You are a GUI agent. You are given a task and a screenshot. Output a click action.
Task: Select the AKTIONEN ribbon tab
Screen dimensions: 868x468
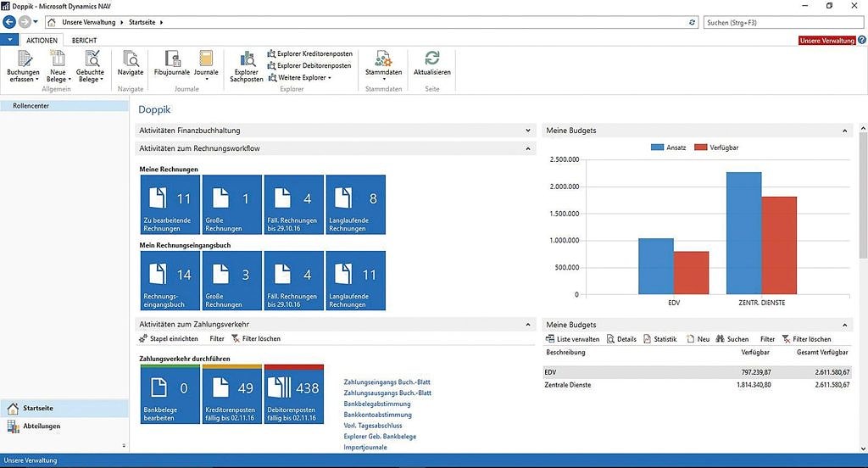tap(42, 40)
